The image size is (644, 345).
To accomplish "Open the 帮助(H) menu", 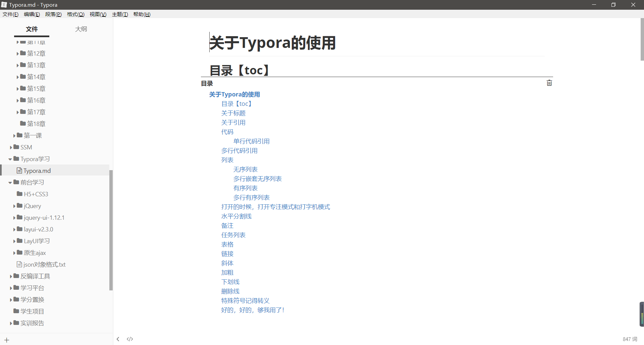I will click(x=142, y=14).
